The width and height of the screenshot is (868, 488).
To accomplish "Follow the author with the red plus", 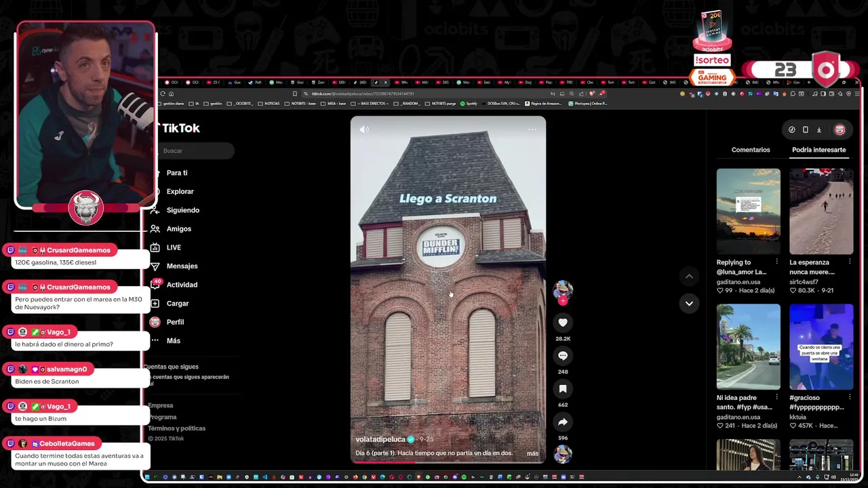I will 563,301.
